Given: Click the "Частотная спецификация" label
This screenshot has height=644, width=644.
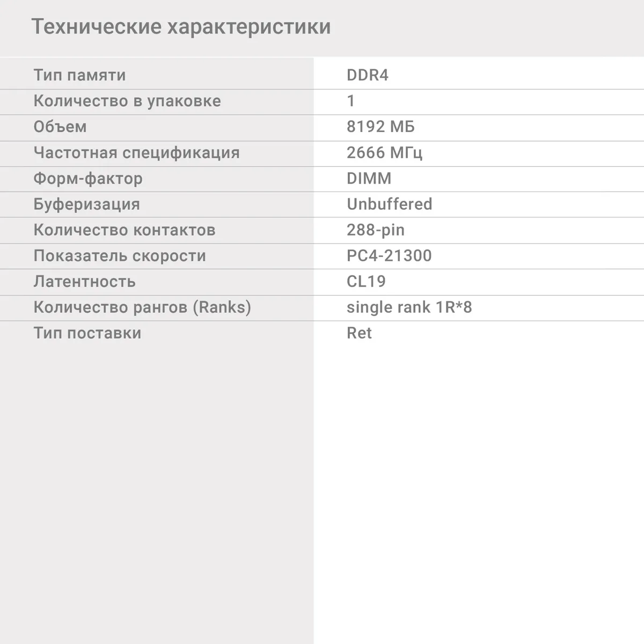Looking at the screenshot, I should click(x=136, y=152).
